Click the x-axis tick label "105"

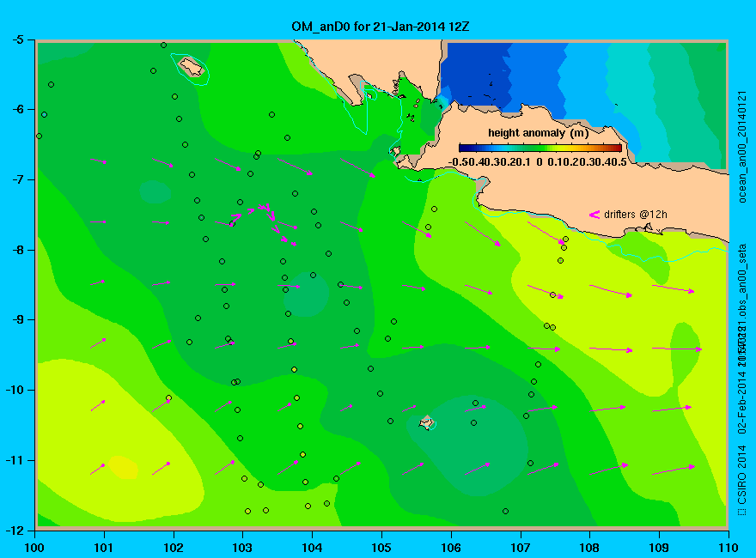[381, 548]
